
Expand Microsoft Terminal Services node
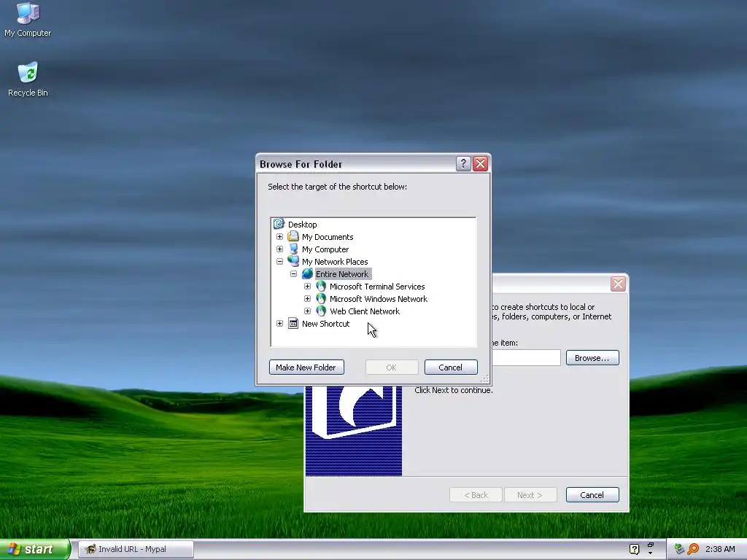307,286
